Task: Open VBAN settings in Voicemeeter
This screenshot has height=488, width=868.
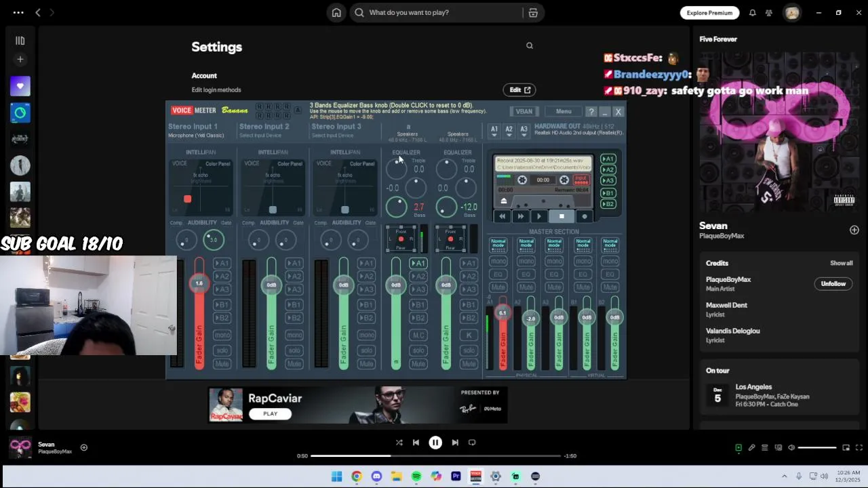Action: (x=524, y=111)
